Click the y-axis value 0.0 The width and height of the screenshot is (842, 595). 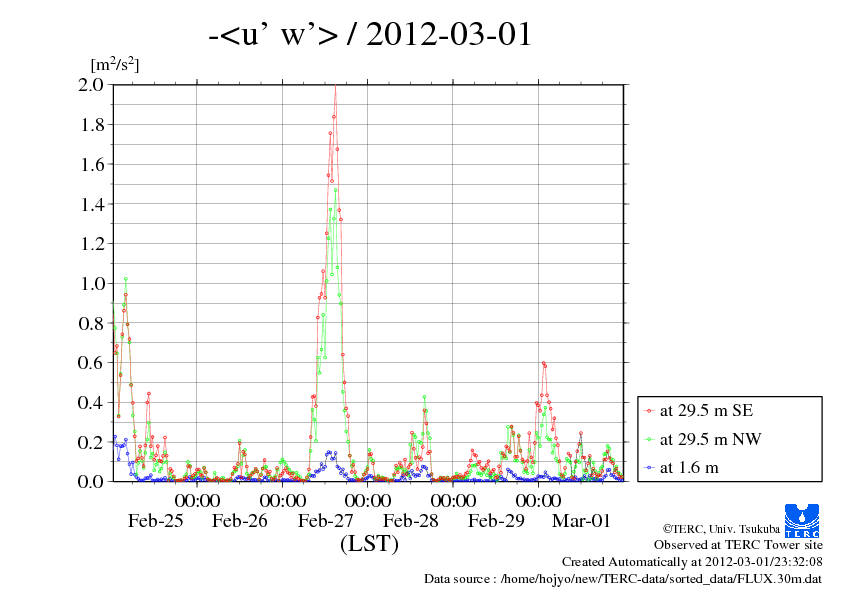pyautogui.click(x=91, y=481)
